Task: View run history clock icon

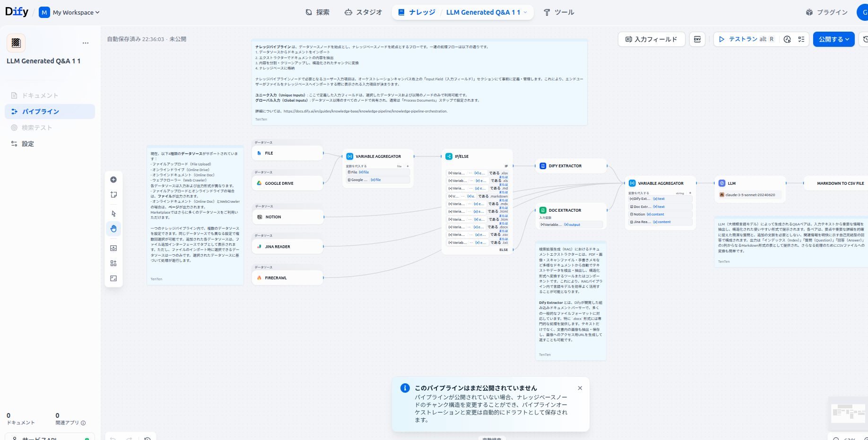Action: click(x=787, y=39)
